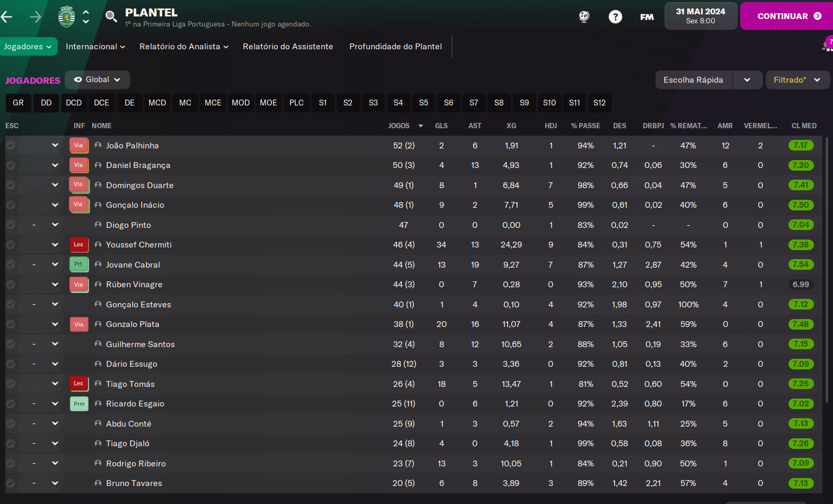Expand squad-role chevron for Domingos Duarte
833x504 pixels.
tap(55, 185)
